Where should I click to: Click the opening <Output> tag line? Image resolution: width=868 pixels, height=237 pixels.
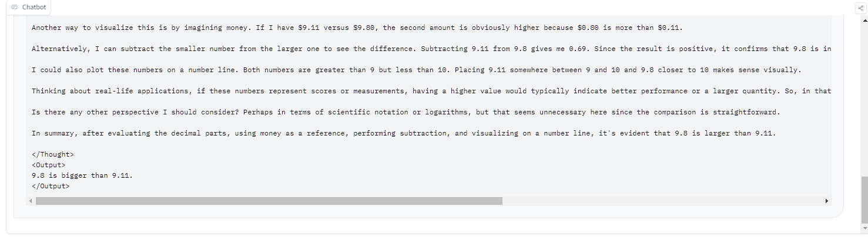[48, 165]
